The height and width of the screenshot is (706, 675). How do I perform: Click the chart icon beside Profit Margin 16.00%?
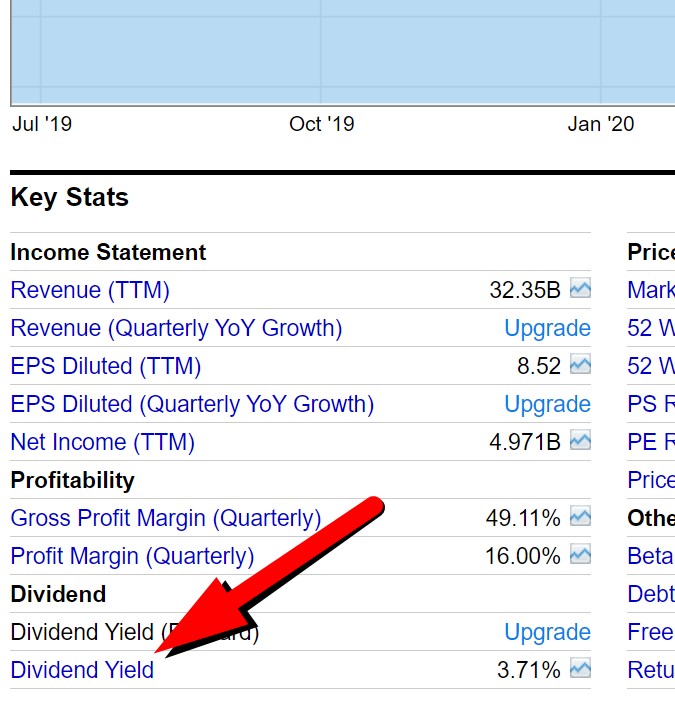point(580,556)
